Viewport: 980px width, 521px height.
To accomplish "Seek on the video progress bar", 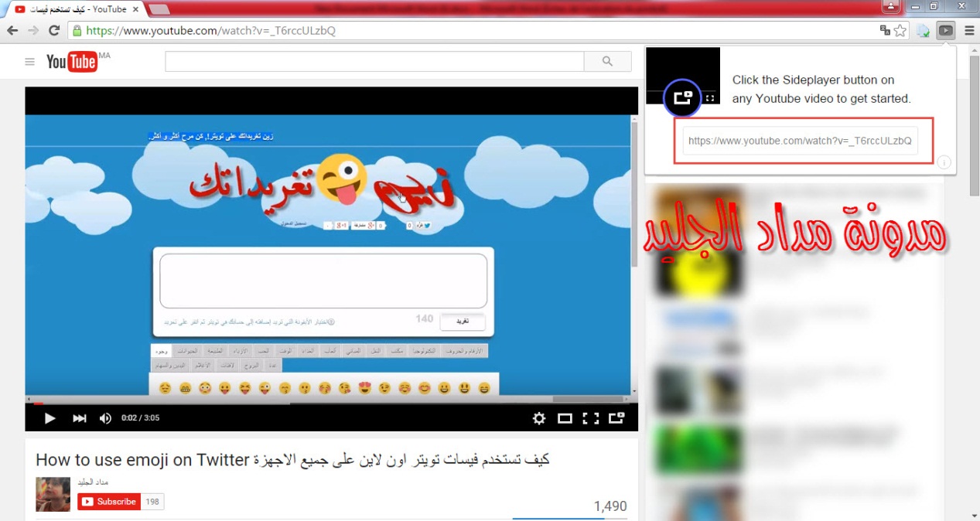I will (331, 402).
